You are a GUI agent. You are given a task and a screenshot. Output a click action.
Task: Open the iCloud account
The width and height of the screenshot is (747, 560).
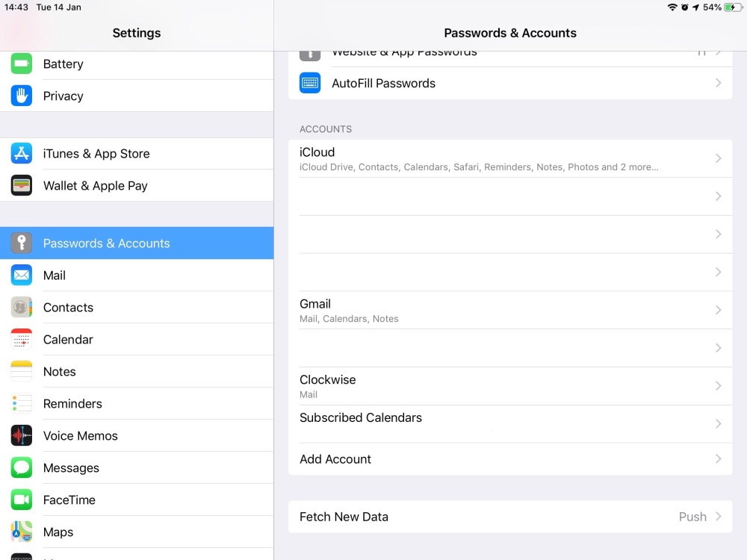point(510,158)
